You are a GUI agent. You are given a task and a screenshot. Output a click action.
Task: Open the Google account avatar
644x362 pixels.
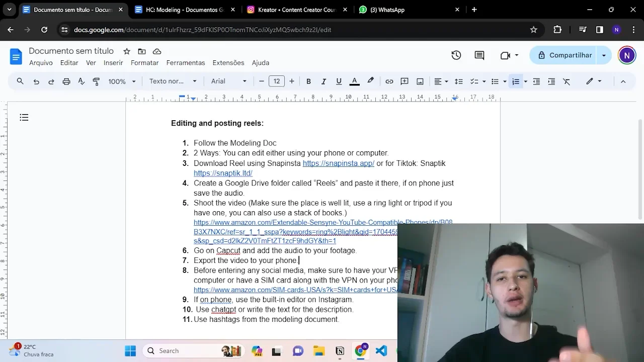pyautogui.click(x=627, y=55)
